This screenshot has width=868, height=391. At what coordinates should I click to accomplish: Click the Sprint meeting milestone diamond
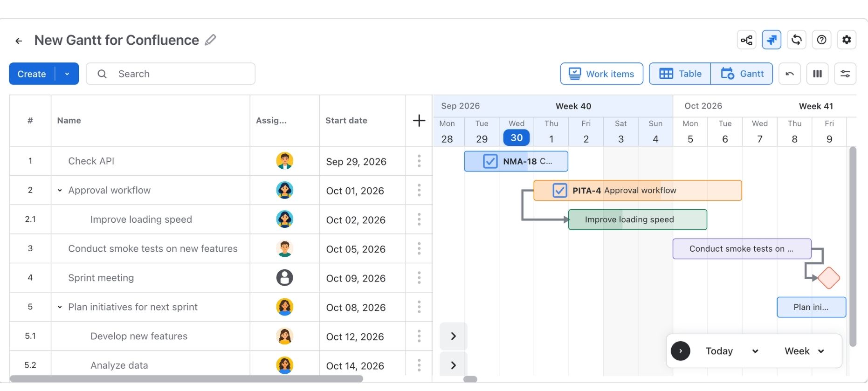(828, 278)
